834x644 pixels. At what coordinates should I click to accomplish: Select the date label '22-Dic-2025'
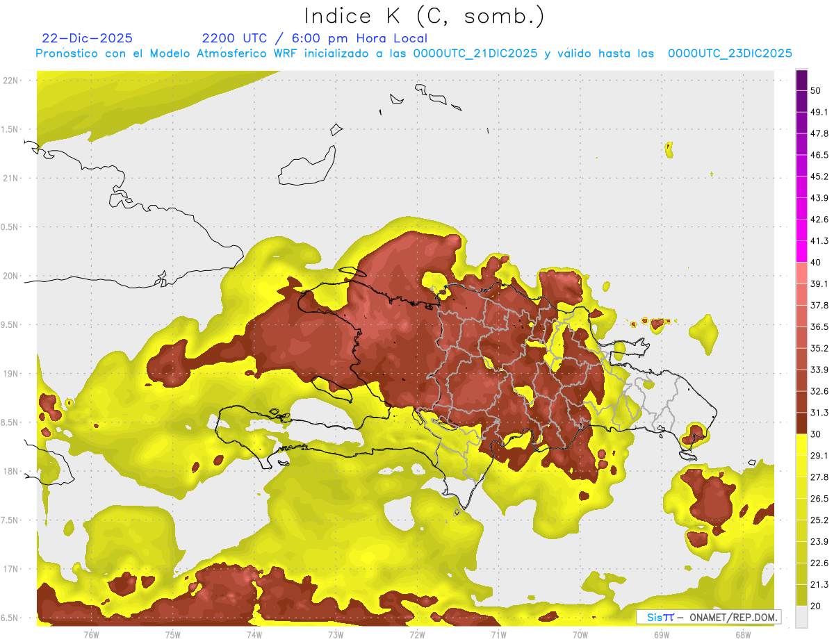[87, 38]
